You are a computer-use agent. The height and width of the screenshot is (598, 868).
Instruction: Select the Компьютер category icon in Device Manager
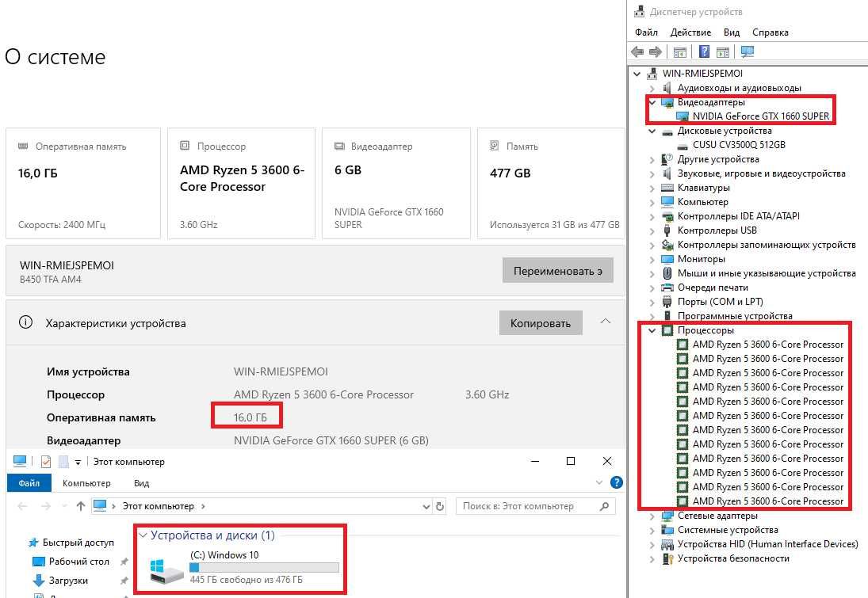[667, 202]
